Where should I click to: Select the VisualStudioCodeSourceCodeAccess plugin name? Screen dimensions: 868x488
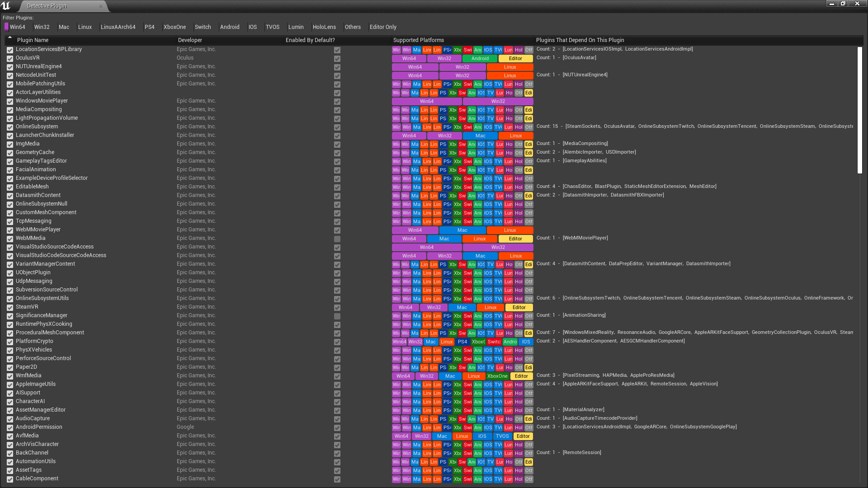[x=61, y=255]
